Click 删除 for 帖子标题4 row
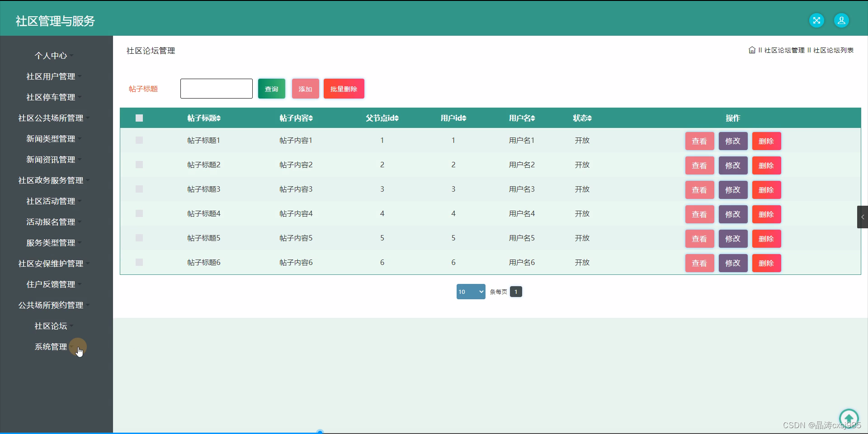Screen dimensions: 868x434 [x=766, y=214]
